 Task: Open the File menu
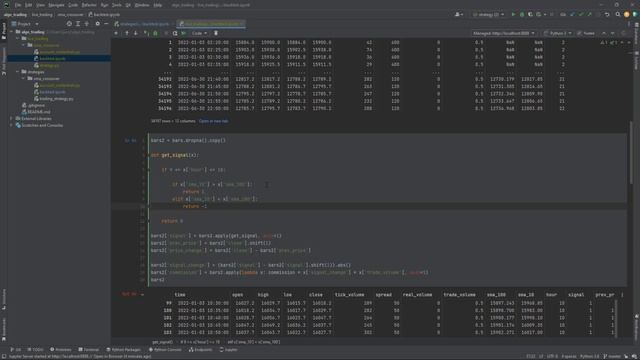point(18,5)
